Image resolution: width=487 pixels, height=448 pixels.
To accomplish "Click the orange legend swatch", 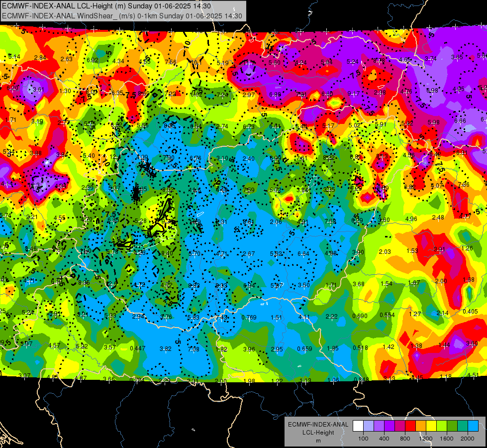I will pos(421,426).
